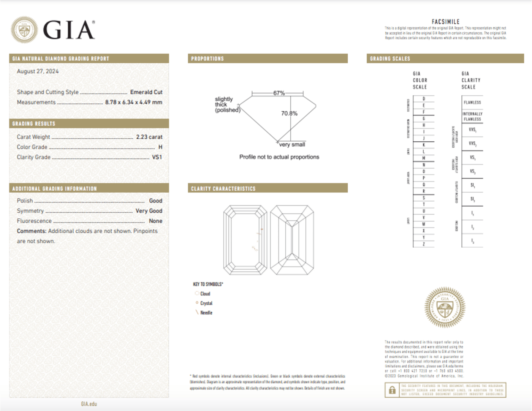Click the Cloud symbol in the key
This screenshot has height=411, width=532.
coord(197,293)
